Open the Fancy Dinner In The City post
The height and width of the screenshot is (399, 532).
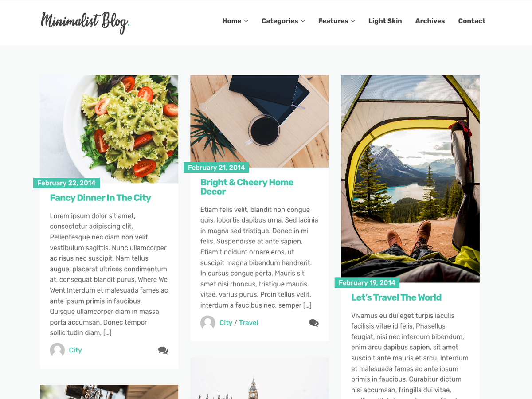100,198
